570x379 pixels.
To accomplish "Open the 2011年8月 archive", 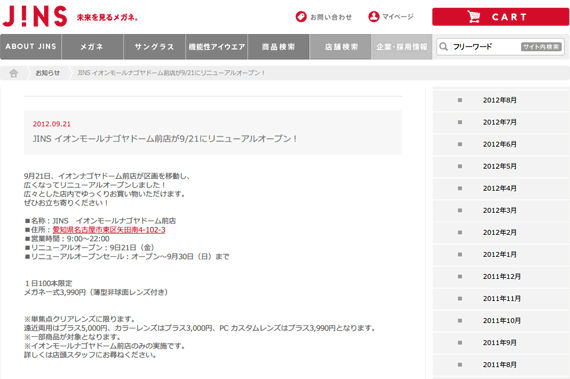I will [501, 365].
